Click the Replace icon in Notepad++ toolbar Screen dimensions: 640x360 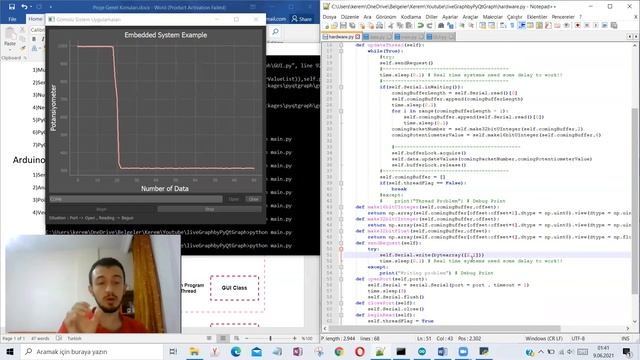point(450,25)
